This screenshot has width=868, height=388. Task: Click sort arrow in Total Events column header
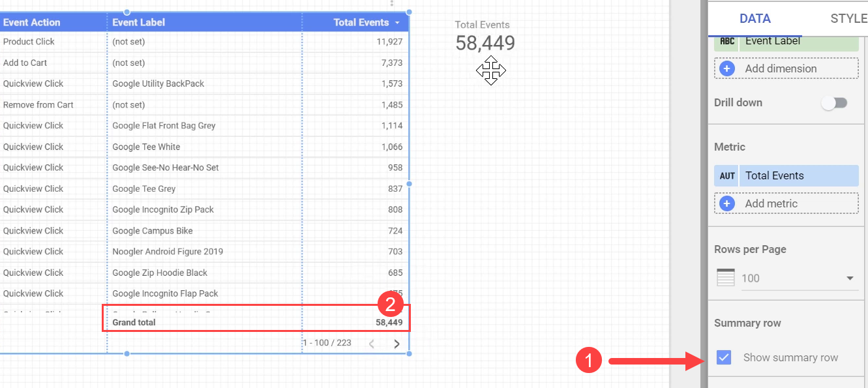[397, 23]
